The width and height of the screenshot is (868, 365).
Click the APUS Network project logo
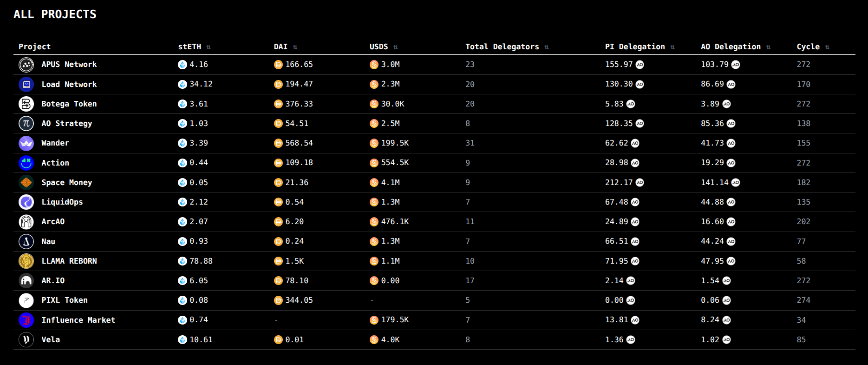tap(26, 65)
